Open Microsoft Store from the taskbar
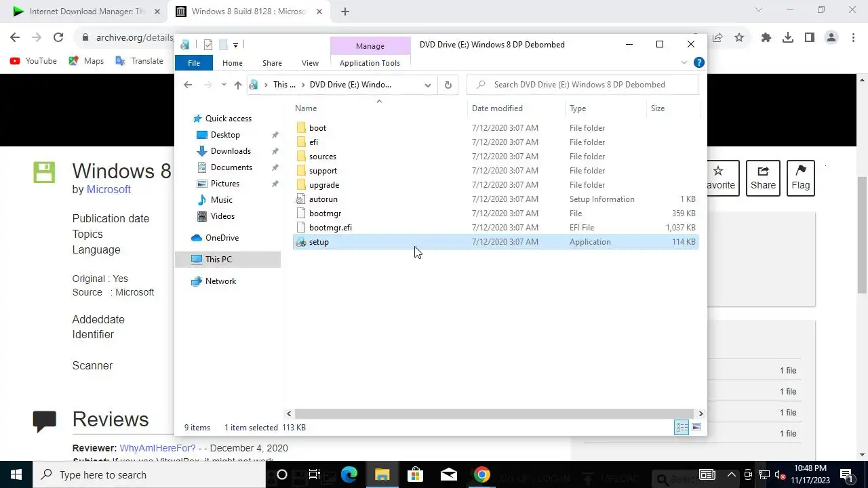This screenshot has height=488, width=868. (415, 474)
